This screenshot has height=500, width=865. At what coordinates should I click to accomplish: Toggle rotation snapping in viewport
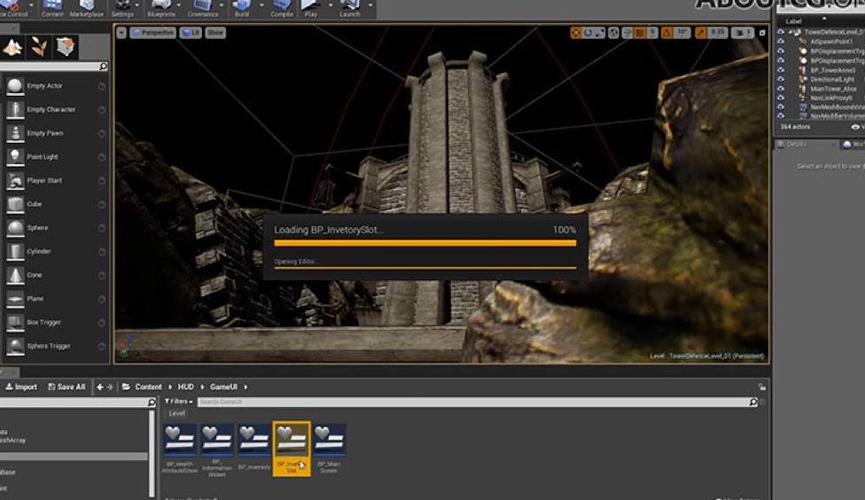point(667,33)
